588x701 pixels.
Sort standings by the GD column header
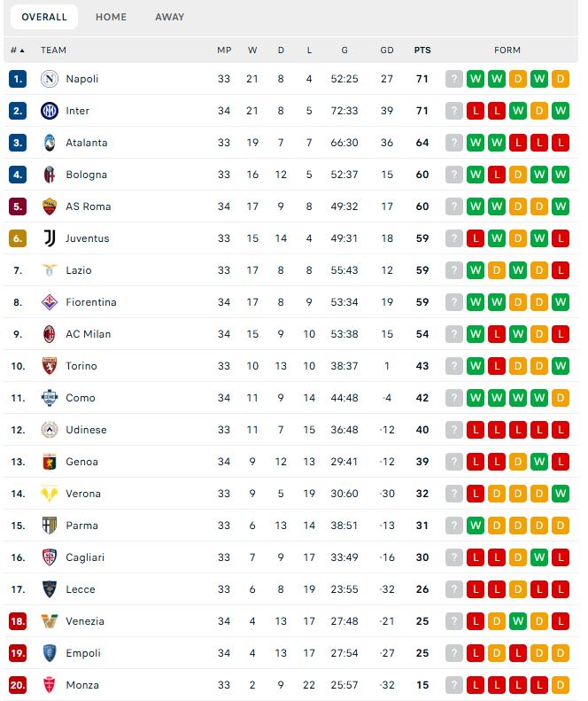(387, 50)
